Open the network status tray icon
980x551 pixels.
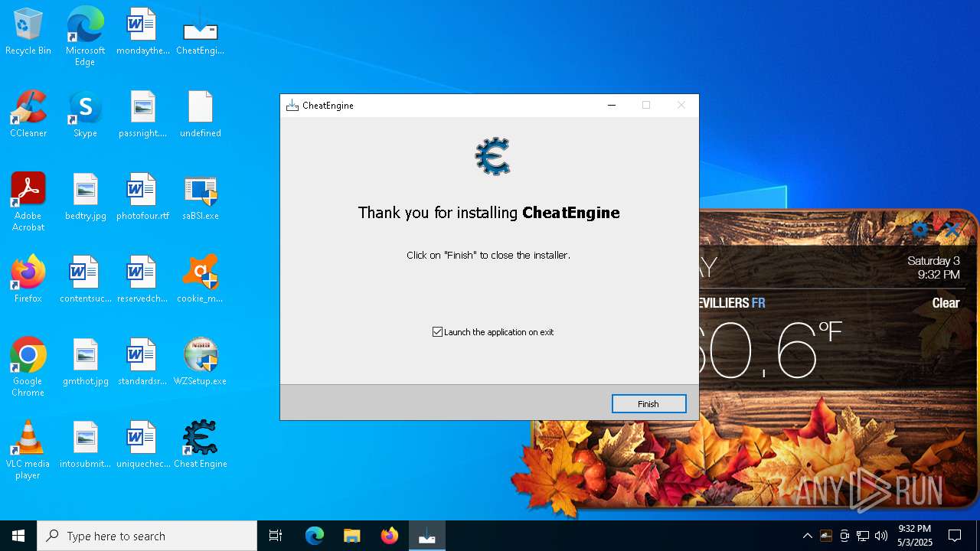click(863, 536)
